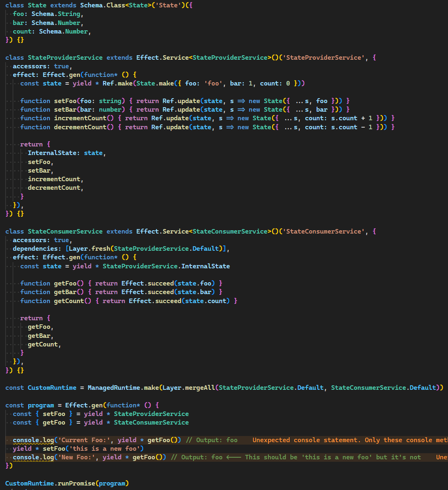Click 's.count + 1' expression
Screen dimensions: 448x490
[352, 118]
